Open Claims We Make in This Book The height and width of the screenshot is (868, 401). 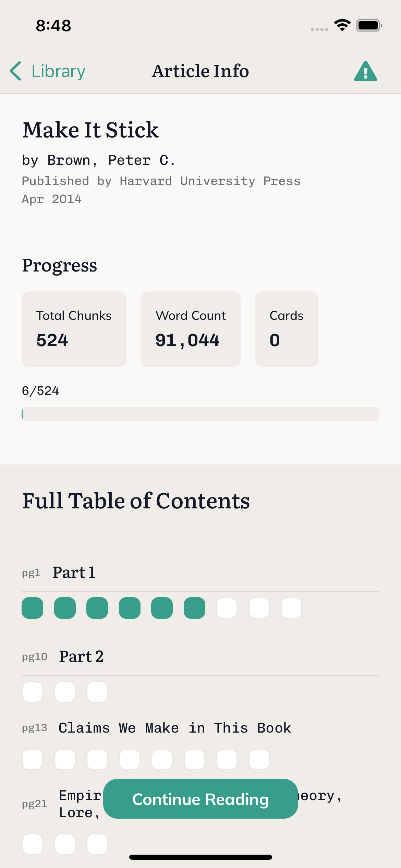click(x=175, y=728)
